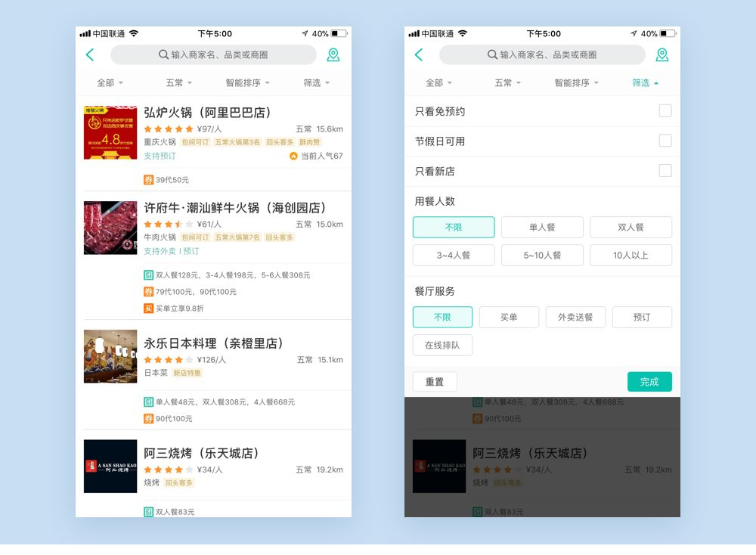
Task: Click the 券 icon beside 79代100元
Action: click(148, 292)
